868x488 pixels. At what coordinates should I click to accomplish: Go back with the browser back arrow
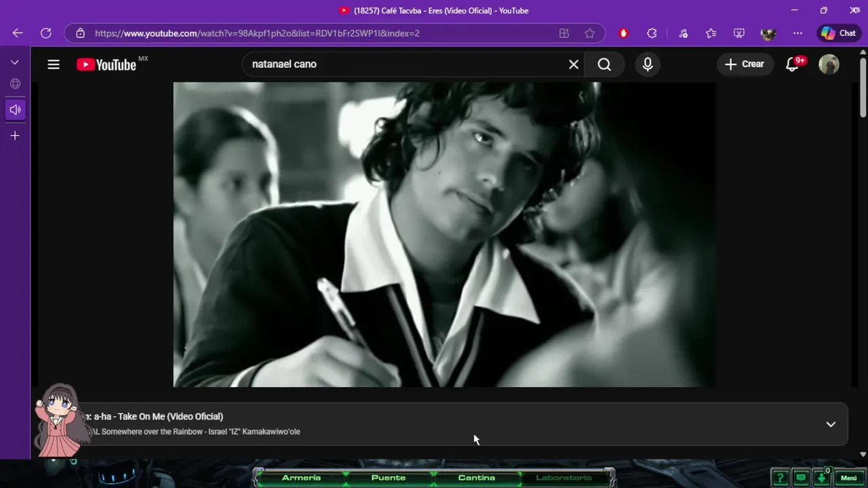[18, 33]
